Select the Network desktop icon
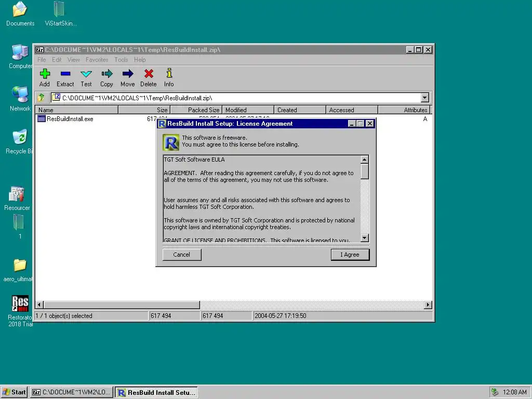Viewport: 532px width, 399px height. 20,95
